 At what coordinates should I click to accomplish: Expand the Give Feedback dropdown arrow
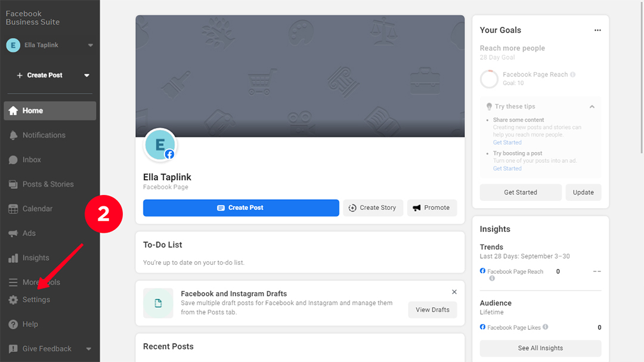click(x=89, y=349)
